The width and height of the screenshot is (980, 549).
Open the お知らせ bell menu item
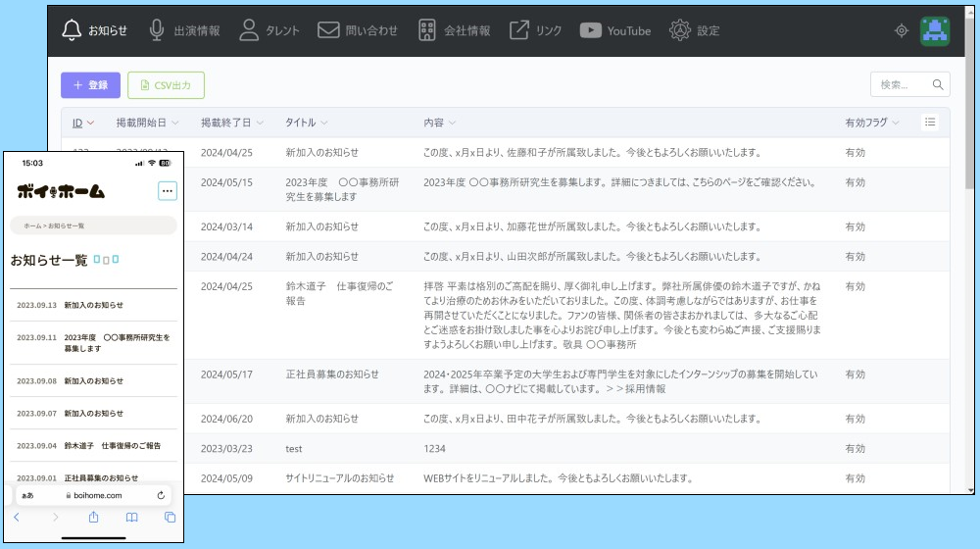tap(95, 30)
